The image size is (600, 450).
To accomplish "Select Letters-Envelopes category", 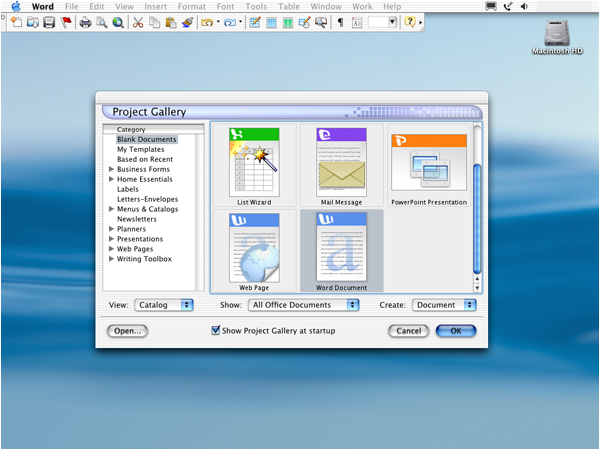I will (147, 199).
